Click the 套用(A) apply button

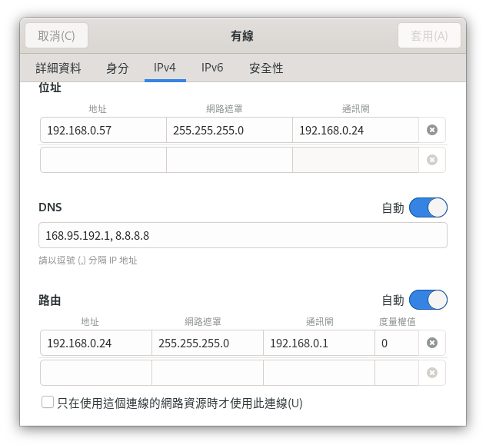point(429,35)
